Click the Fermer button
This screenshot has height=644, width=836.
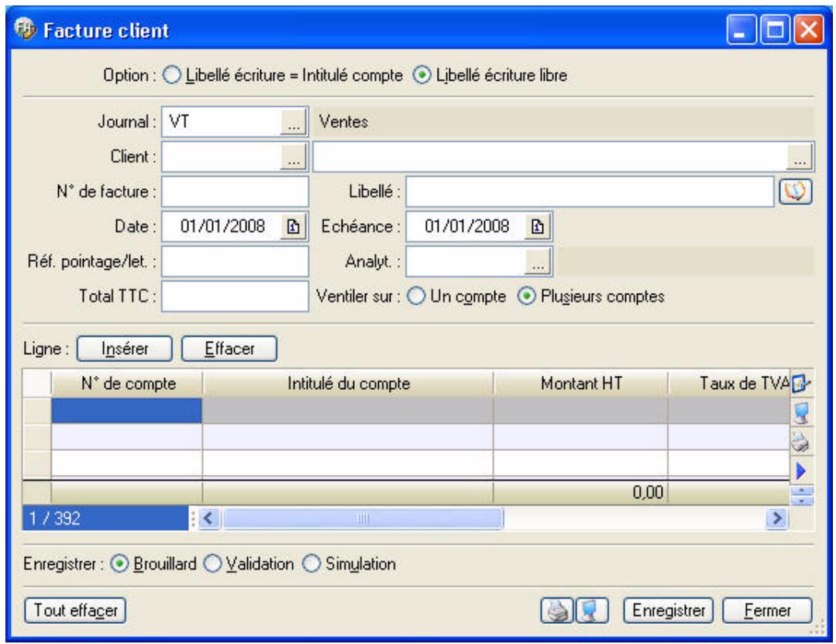[767, 611]
